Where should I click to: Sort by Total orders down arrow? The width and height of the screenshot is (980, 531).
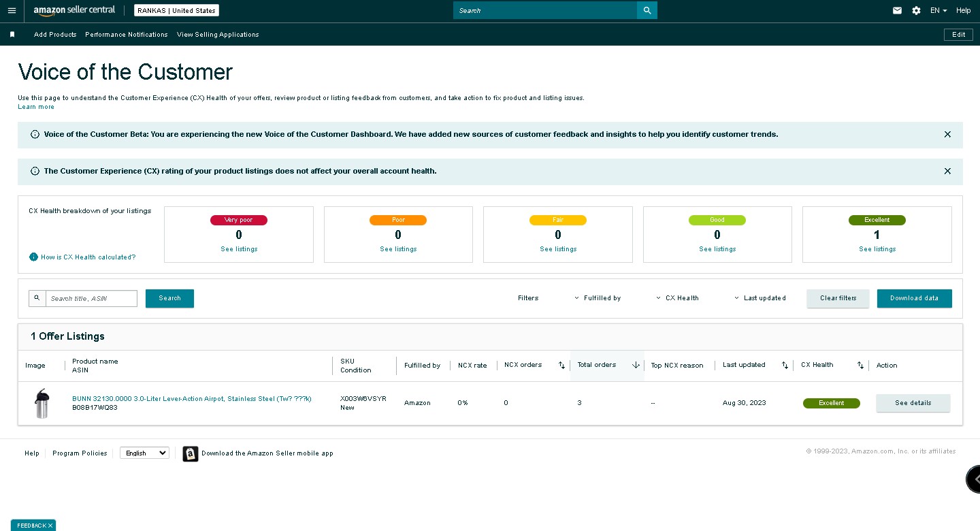[x=636, y=365]
